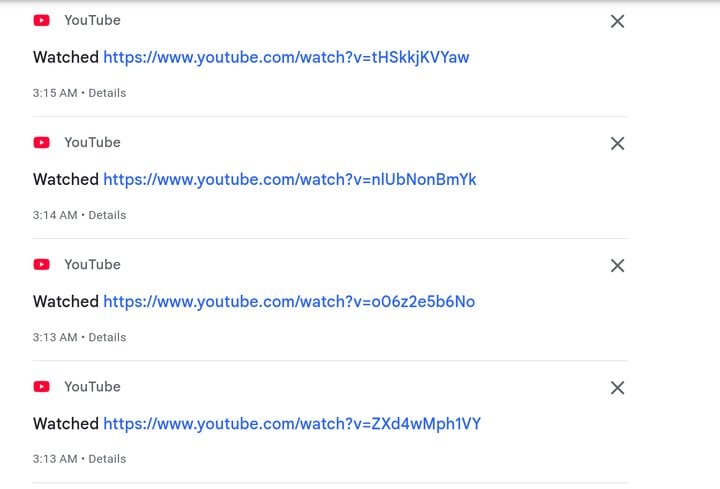
Task: View Details for the 3:15 AM entry
Action: pos(107,93)
